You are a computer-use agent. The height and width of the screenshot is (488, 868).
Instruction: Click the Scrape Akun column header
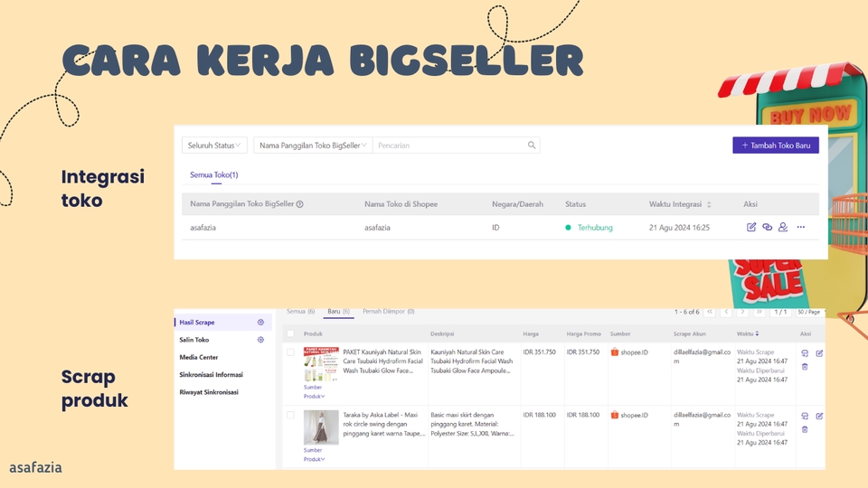pos(689,333)
